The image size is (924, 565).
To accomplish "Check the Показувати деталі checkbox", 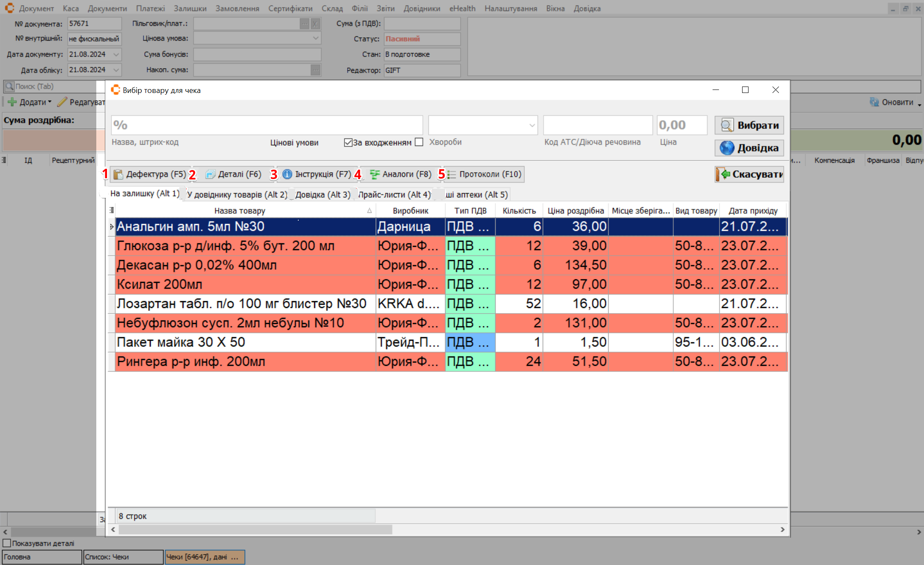I will (7, 543).
